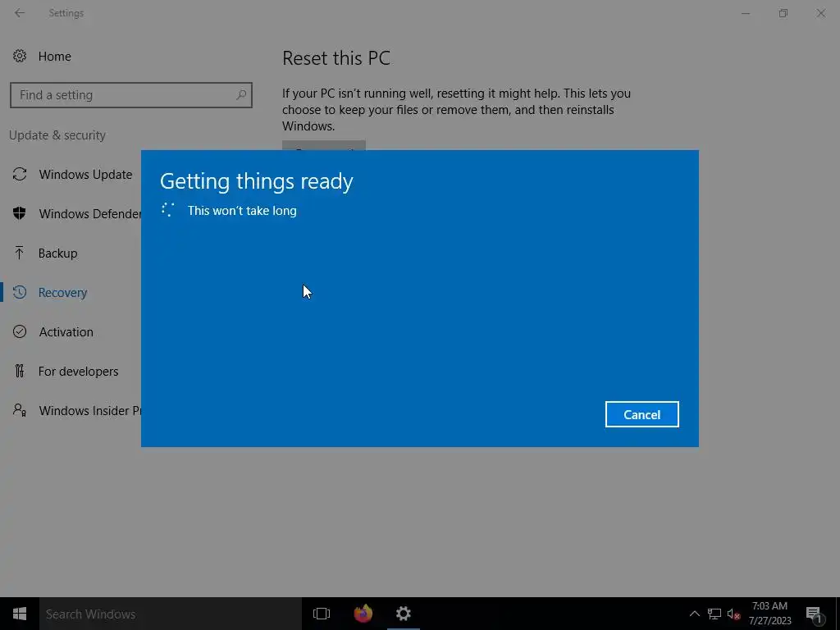This screenshot has width=840, height=630.
Task: Open the Action Center notifications icon
Action: click(814, 614)
